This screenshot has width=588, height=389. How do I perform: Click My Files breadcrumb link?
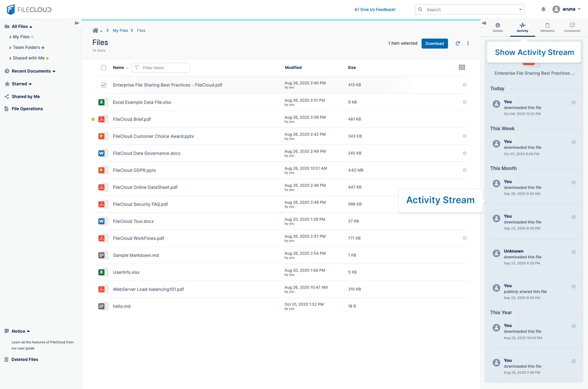(x=120, y=31)
